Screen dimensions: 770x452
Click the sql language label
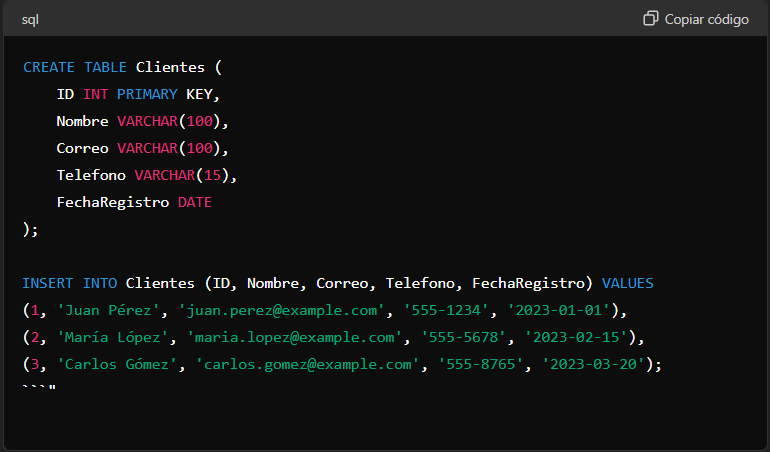click(30, 20)
